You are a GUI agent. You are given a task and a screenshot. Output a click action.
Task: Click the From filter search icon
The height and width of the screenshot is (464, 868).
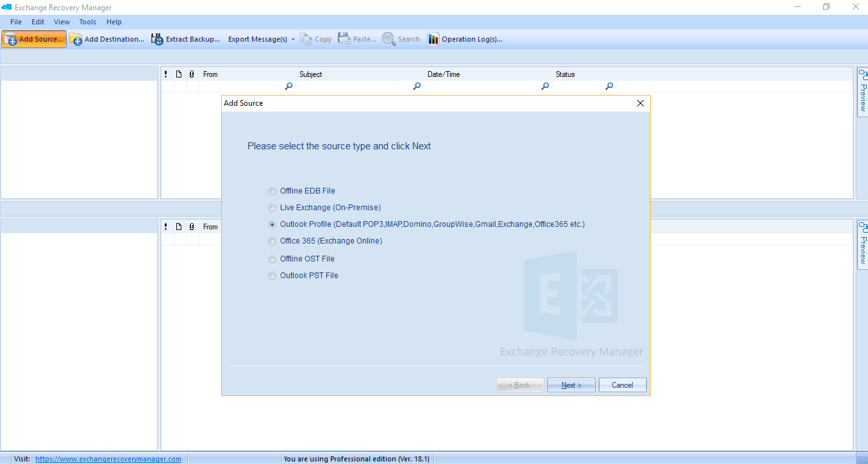288,87
